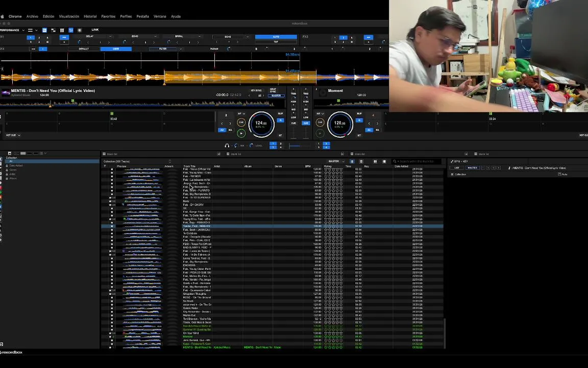Select the DEFAULT color FX bank

[x=84, y=49]
